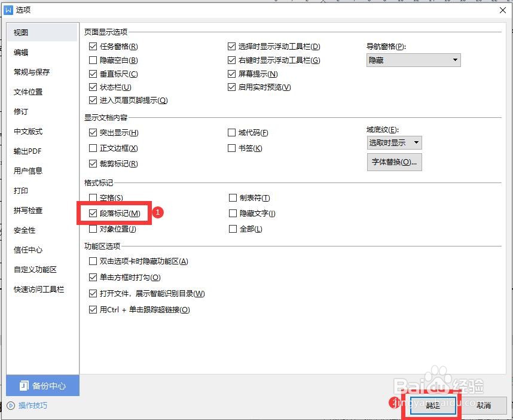
Task: Open the 备份中心 button
Action: [43, 386]
